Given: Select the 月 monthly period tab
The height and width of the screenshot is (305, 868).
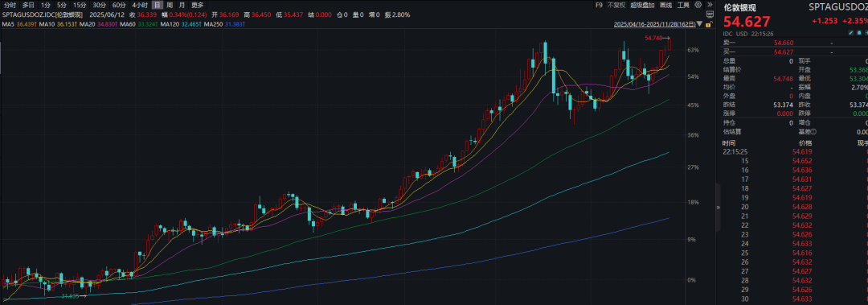Looking at the screenshot, I should click(182, 5).
